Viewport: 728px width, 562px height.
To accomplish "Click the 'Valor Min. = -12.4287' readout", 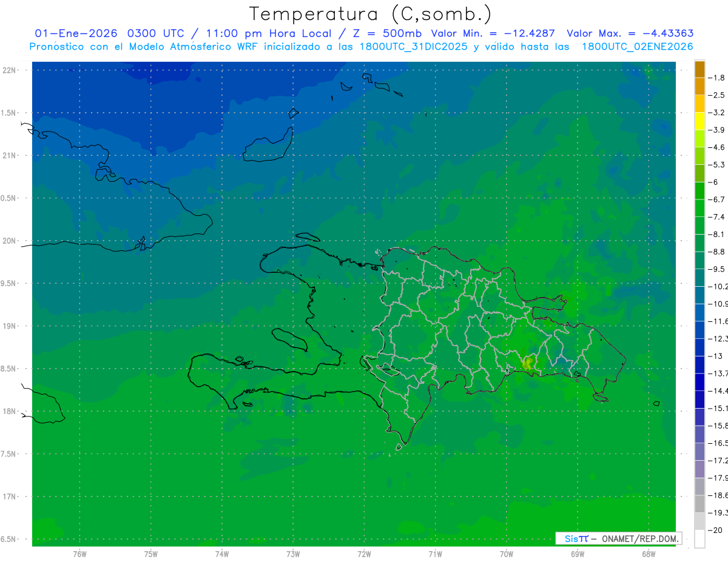I will pyautogui.click(x=493, y=33).
